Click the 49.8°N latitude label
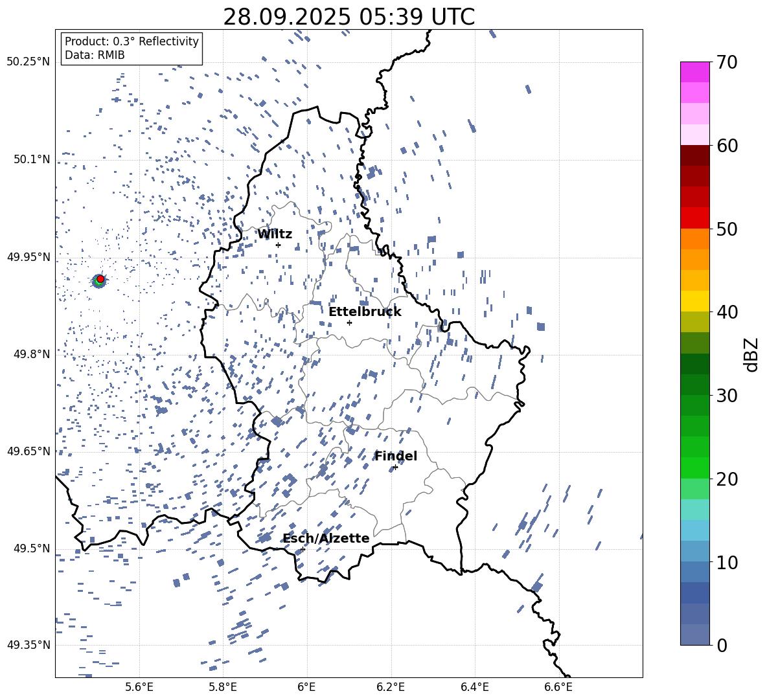Viewport: 767px width, 700px height. pyautogui.click(x=31, y=354)
